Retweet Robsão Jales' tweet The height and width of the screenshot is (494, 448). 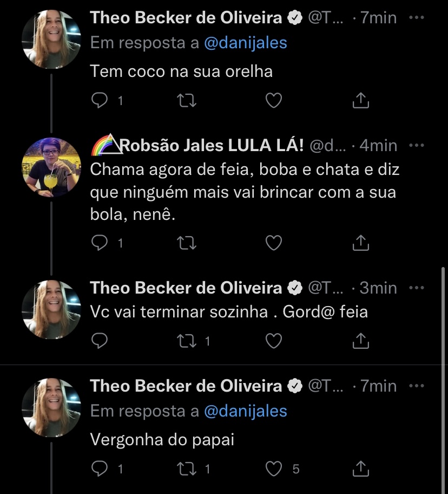click(187, 243)
